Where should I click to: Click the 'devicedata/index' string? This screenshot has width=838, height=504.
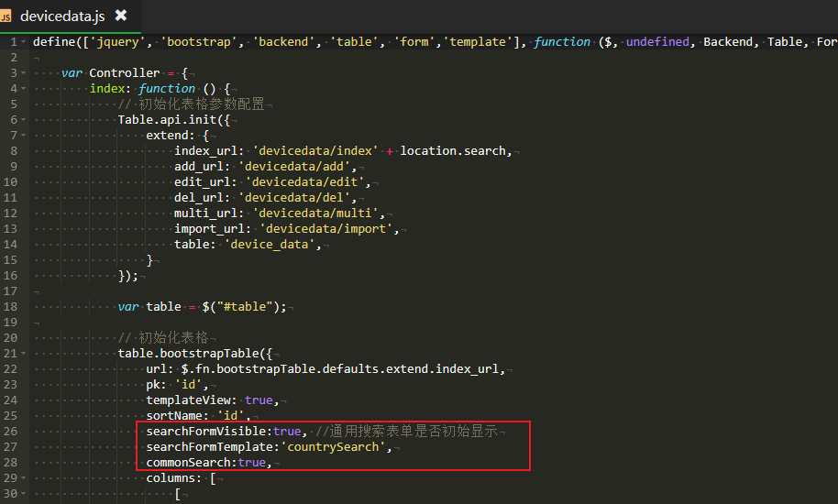pyautogui.click(x=315, y=151)
